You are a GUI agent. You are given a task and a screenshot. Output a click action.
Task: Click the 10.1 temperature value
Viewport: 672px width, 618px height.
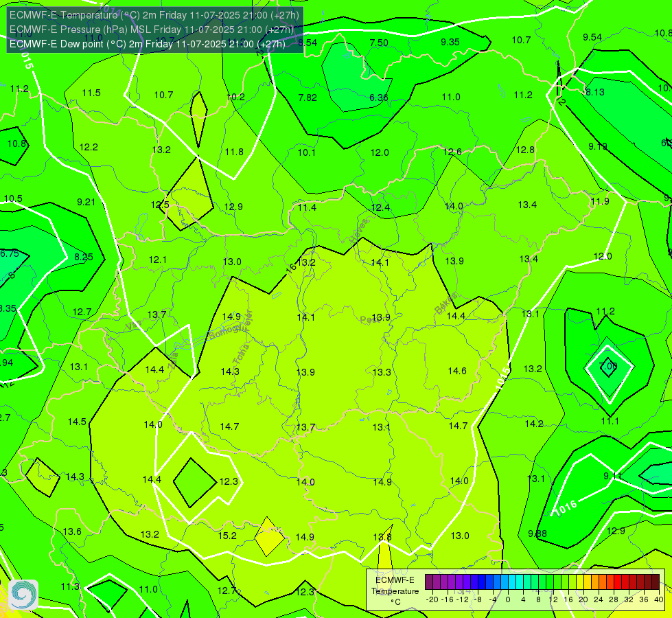pos(306,152)
